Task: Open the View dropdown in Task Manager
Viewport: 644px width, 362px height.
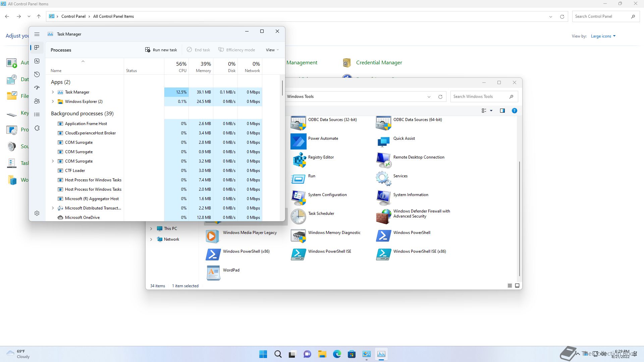Action: click(272, 50)
